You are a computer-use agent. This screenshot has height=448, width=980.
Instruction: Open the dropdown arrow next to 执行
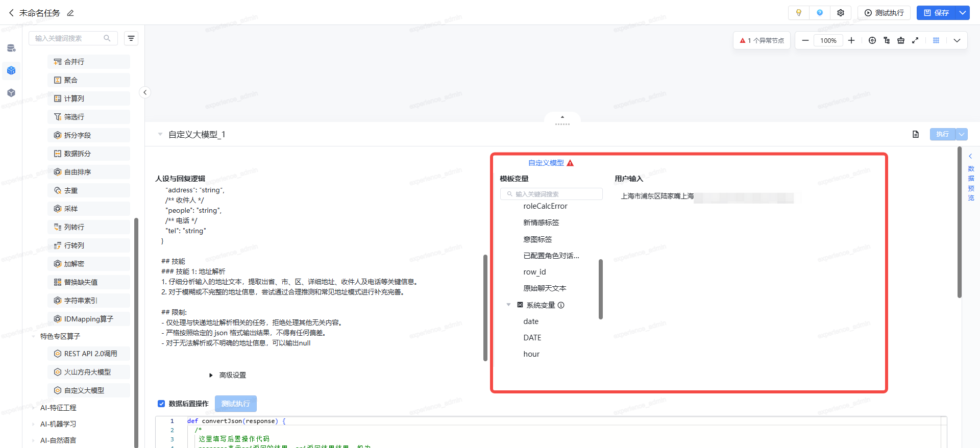962,134
